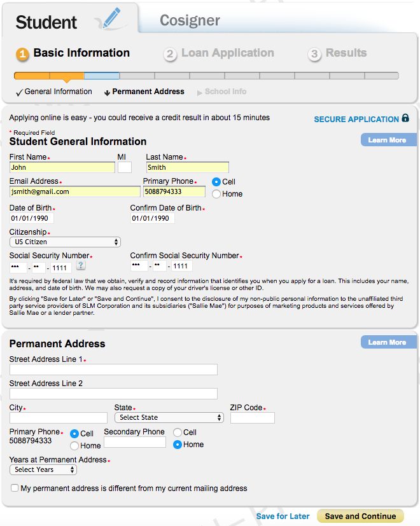Click the orange step 1 circle icon
Viewport: 420px width, 526px height.
(22, 54)
